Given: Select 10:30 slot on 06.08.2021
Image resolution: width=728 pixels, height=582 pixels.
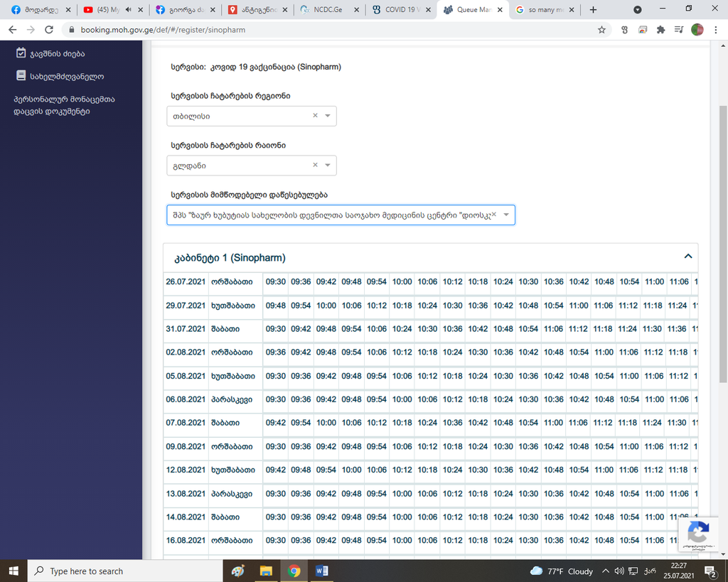Looking at the screenshot, I should coord(528,399).
